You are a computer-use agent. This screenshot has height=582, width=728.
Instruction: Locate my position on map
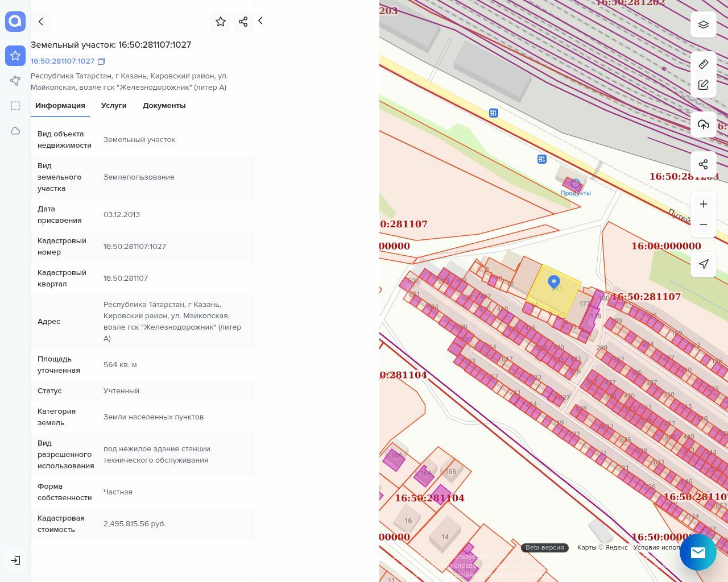[703, 264]
